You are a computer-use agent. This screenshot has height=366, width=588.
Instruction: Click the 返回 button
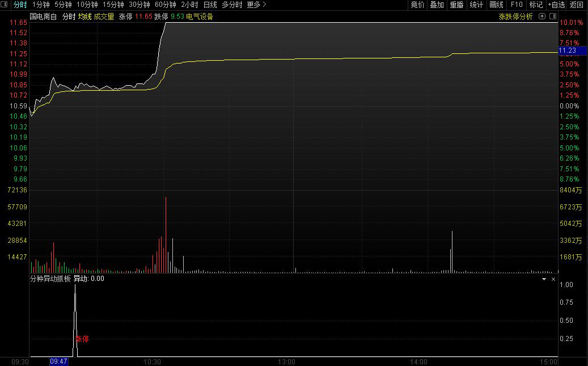(576, 5)
